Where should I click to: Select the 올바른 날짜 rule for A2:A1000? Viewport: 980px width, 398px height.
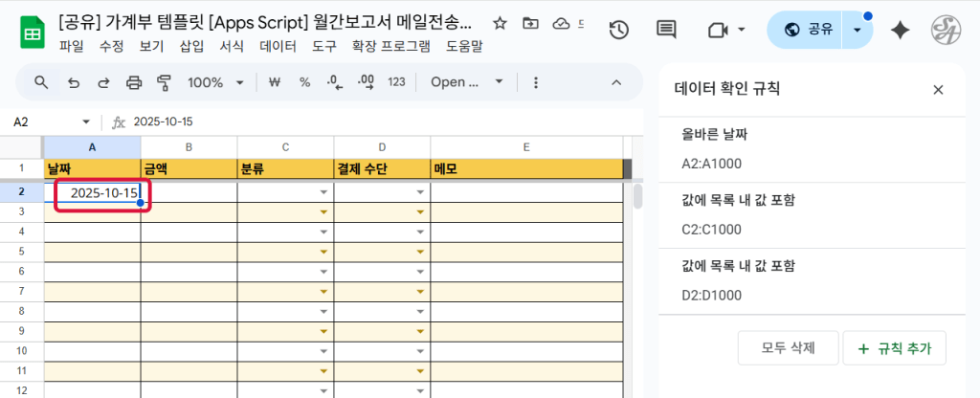pos(813,148)
